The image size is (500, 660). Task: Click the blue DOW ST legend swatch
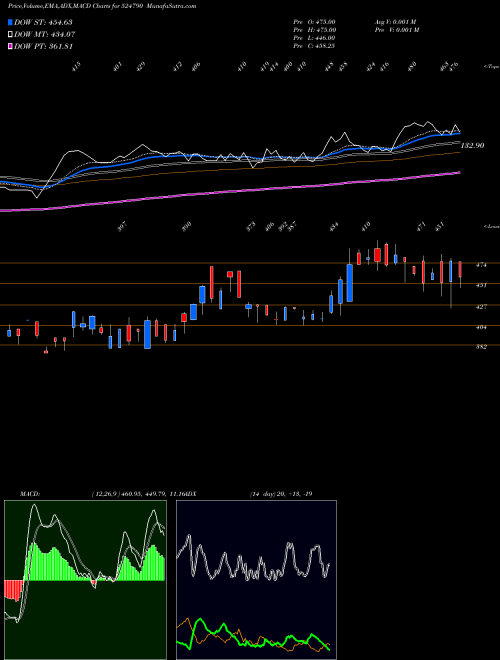(x=10, y=22)
